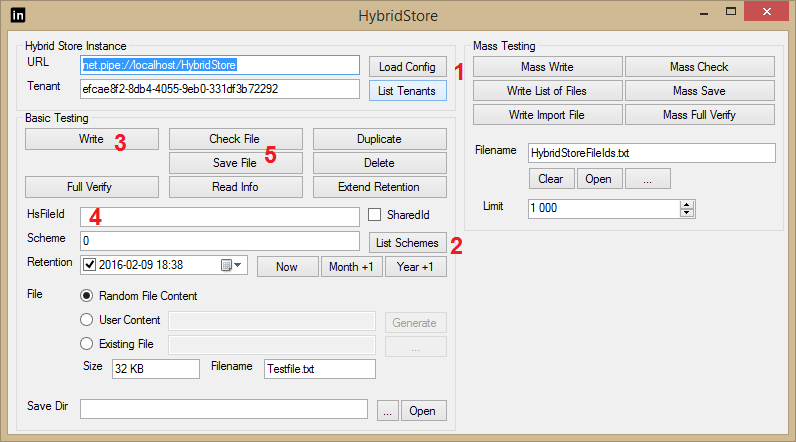Click the Load Config button

[408, 66]
